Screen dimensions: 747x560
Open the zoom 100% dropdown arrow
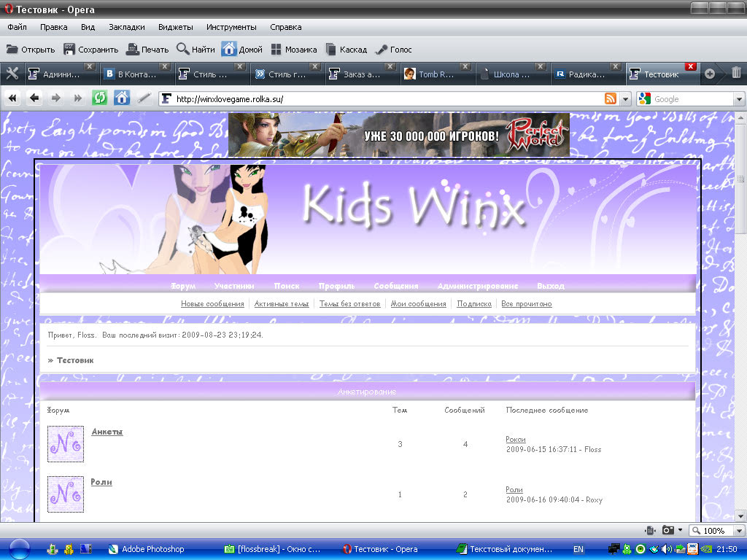(740, 531)
